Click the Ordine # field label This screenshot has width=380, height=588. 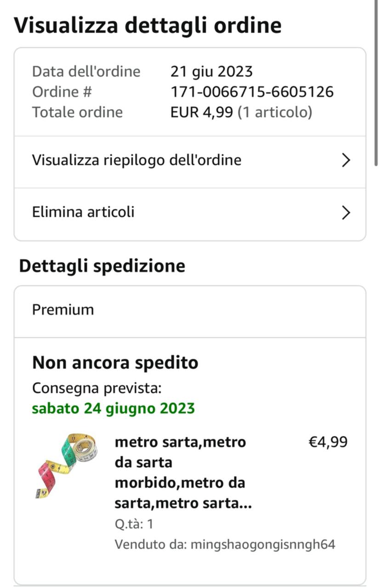point(62,92)
